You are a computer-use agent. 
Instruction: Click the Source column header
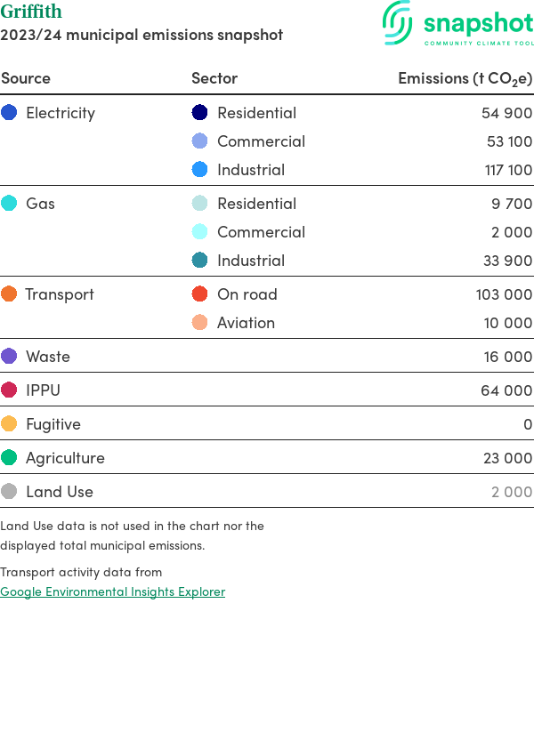click(26, 78)
